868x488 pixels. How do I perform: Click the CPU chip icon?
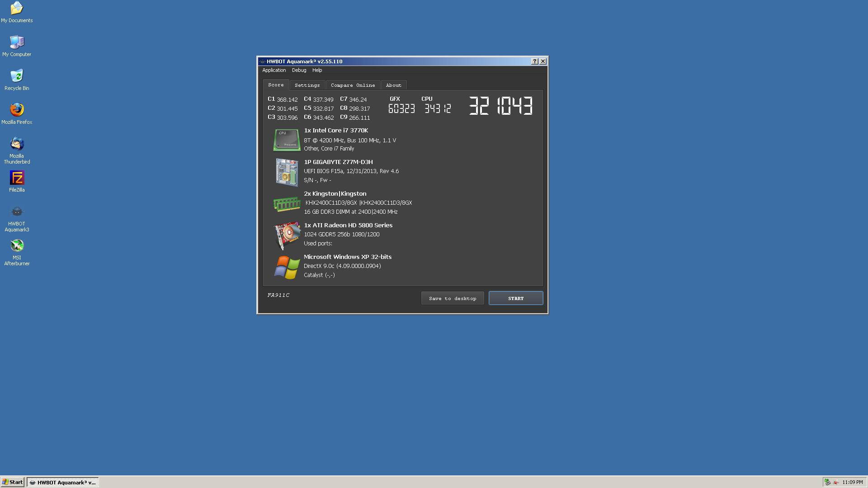(x=287, y=140)
